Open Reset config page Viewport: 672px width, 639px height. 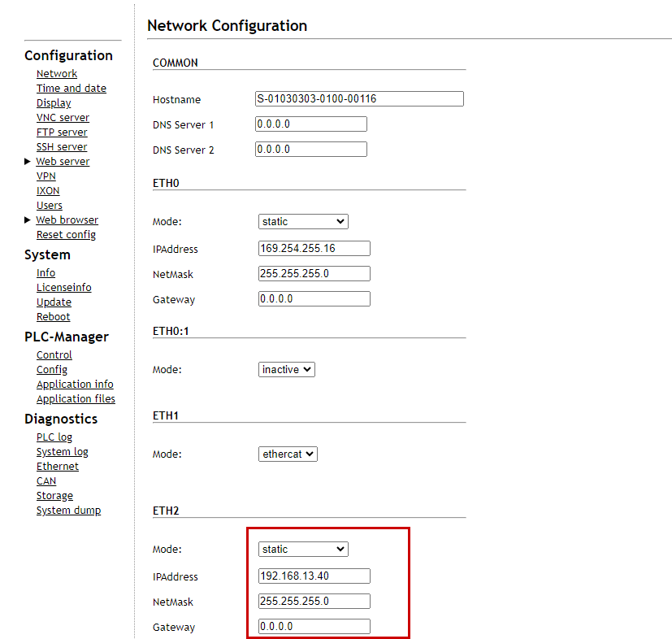coord(66,235)
